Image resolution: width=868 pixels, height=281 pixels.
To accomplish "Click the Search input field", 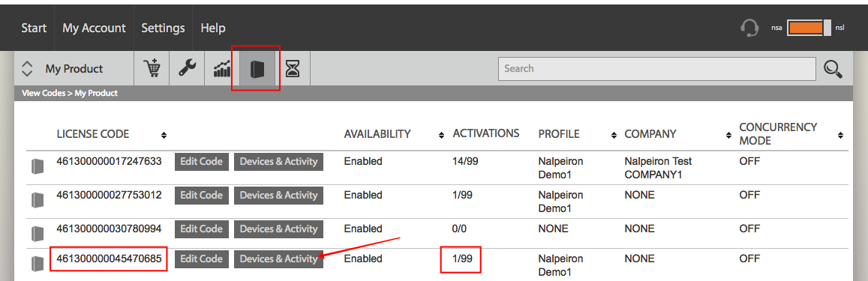I will (657, 69).
